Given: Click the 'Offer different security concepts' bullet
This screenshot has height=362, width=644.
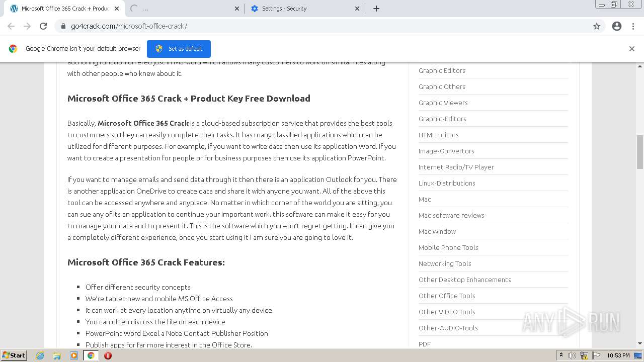Looking at the screenshot, I should (138, 287).
